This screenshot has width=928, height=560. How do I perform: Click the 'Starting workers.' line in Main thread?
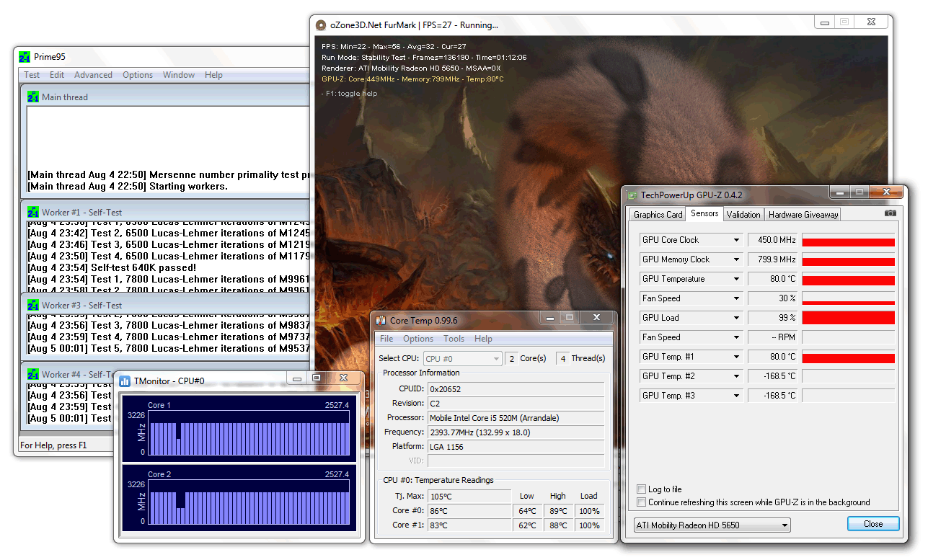coord(128,187)
